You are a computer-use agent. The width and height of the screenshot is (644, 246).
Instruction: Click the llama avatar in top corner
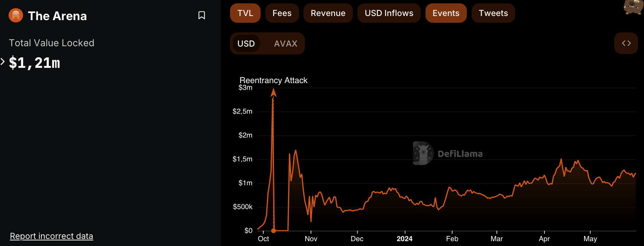[633, 7]
